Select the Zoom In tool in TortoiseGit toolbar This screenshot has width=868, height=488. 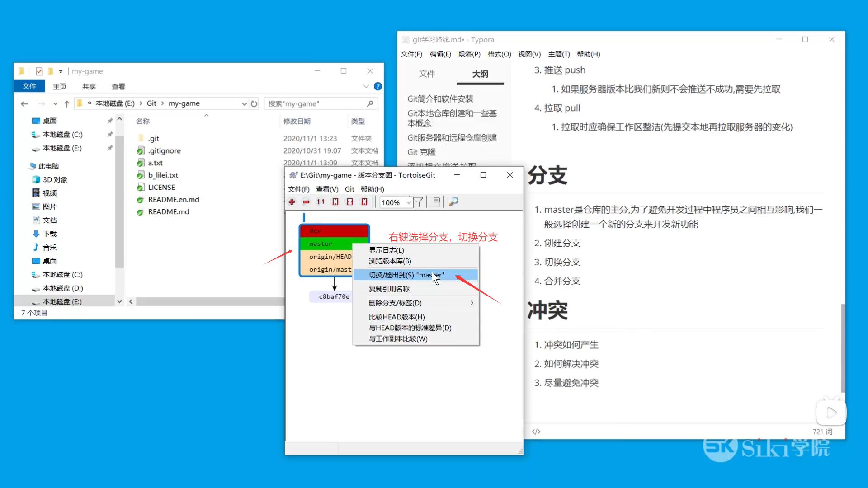tap(292, 202)
